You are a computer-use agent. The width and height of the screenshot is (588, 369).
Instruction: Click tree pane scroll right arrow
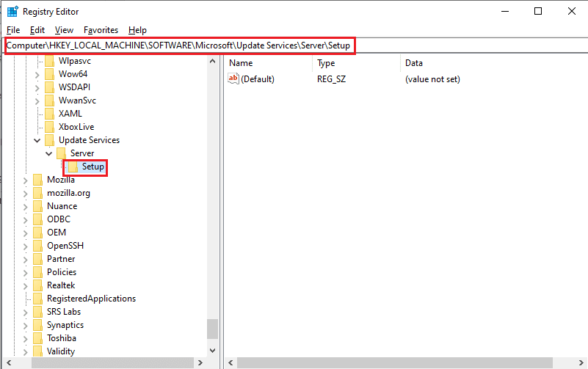[x=200, y=362]
